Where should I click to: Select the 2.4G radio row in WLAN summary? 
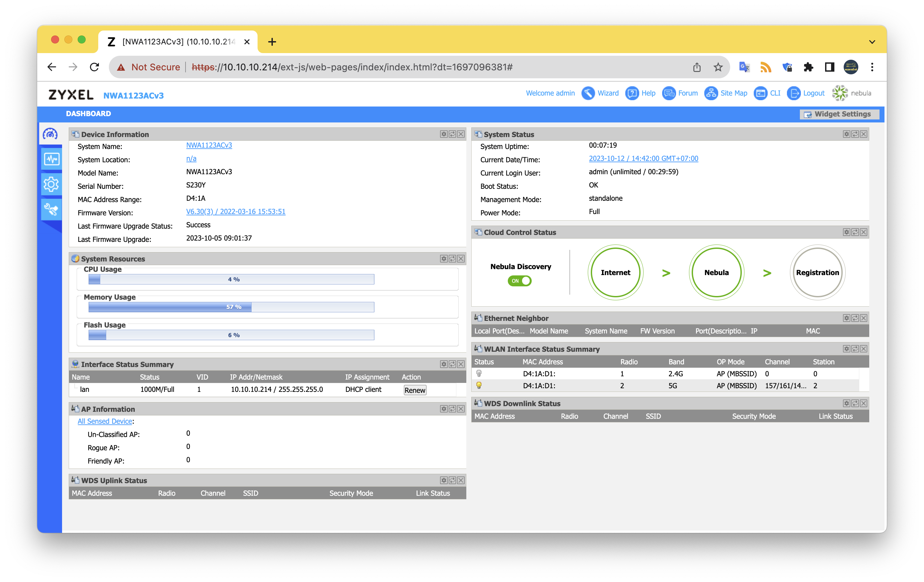pyautogui.click(x=665, y=374)
